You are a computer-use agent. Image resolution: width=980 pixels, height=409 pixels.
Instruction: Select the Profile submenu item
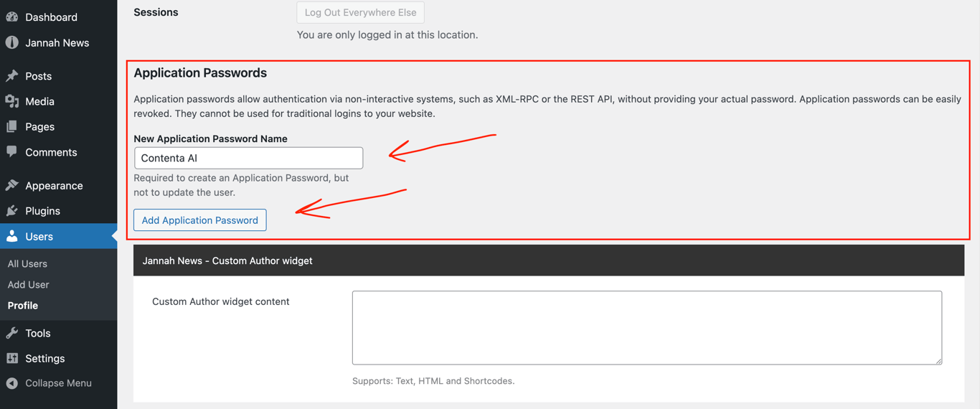tap(23, 306)
